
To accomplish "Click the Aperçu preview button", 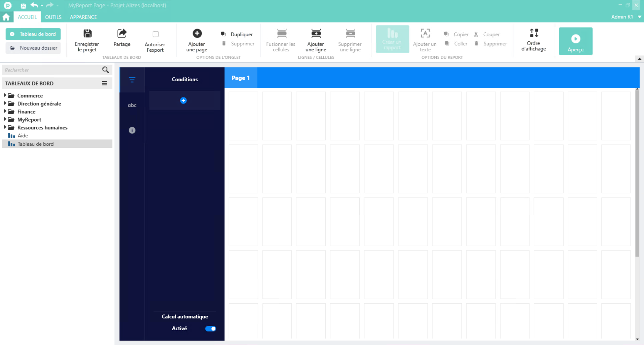I will (x=575, y=41).
